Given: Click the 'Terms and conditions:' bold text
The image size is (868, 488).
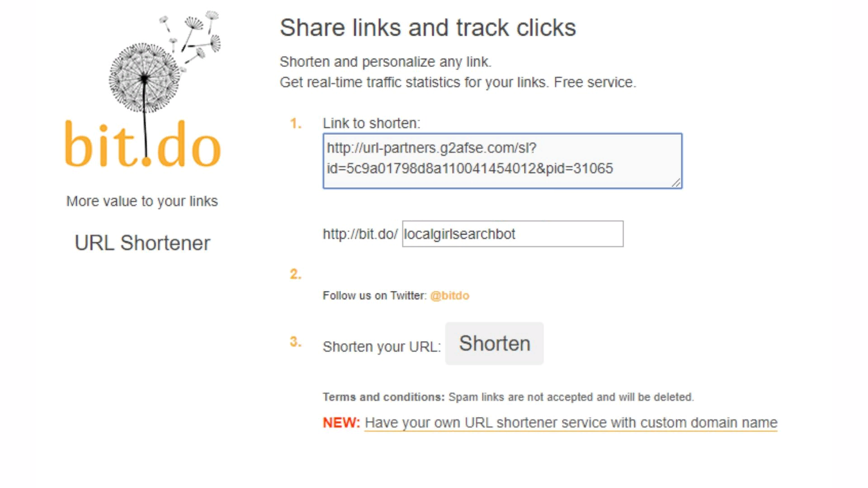Looking at the screenshot, I should 383,397.
